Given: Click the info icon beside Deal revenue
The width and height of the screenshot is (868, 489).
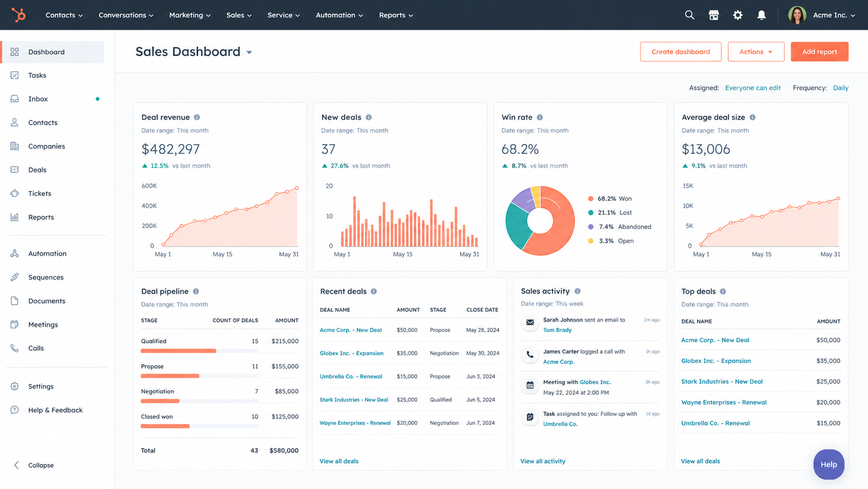Looking at the screenshot, I should [x=197, y=117].
